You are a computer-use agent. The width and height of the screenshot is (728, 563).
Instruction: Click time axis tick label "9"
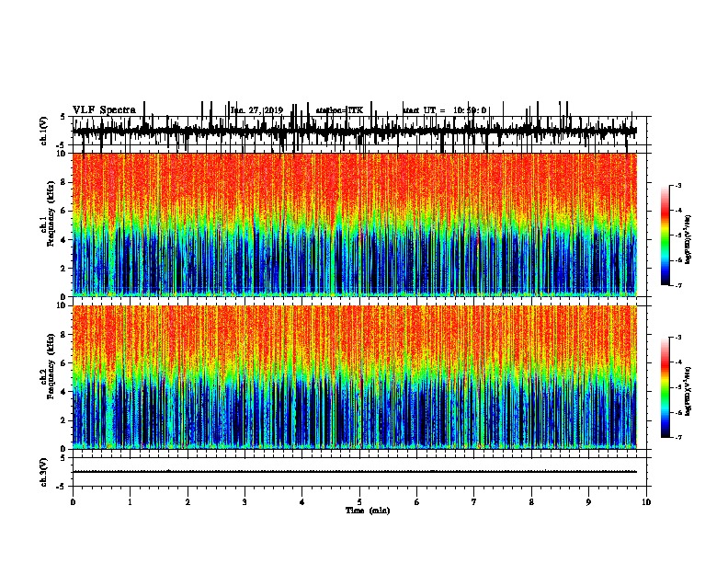[588, 501]
